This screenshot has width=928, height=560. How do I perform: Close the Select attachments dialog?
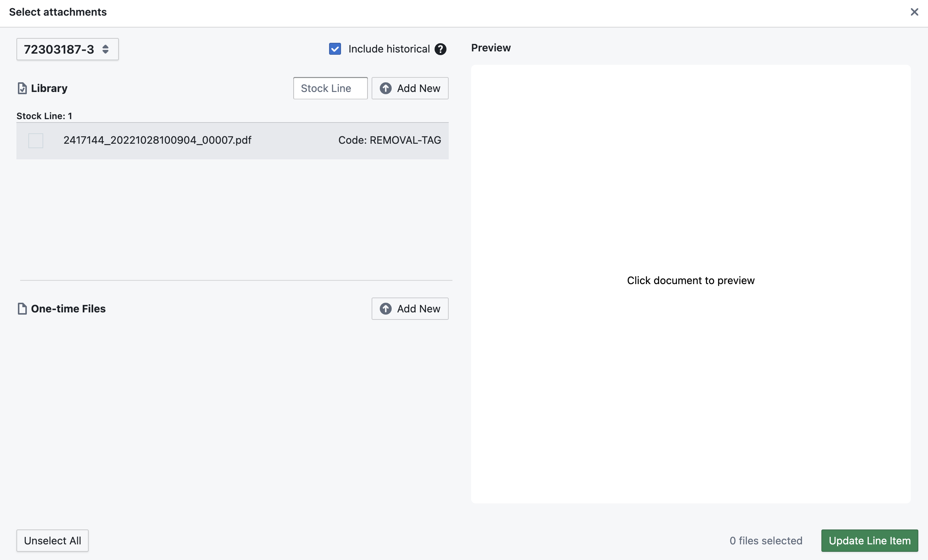click(914, 12)
